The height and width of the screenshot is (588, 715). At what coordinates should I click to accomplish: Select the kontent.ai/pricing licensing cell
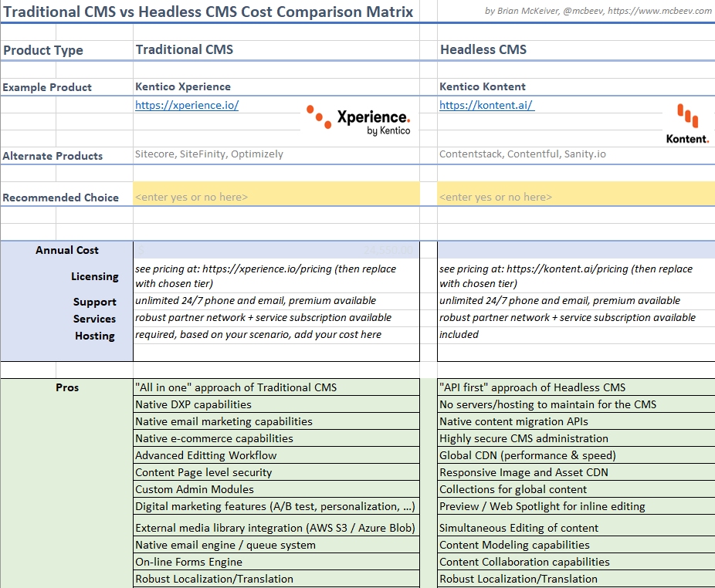(576, 275)
